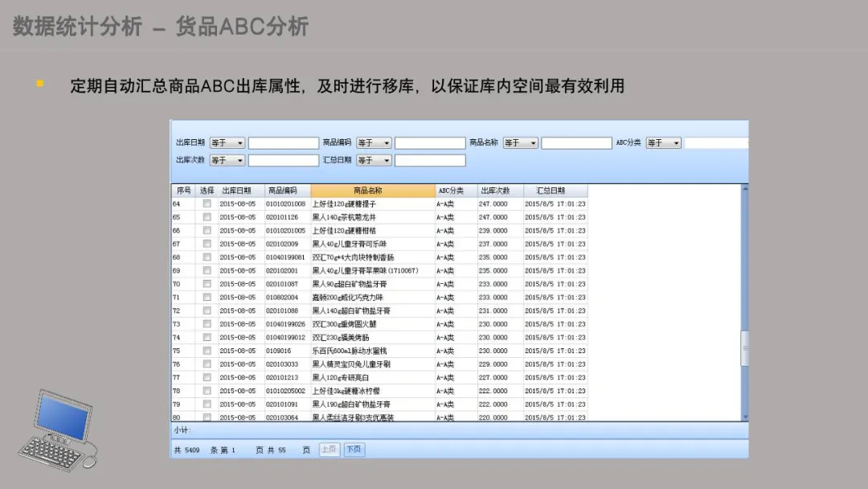Screen dimensions: 868x489
Task: Click outbound count 239.0000 in row 66
Action: pyautogui.click(x=493, y=230)
